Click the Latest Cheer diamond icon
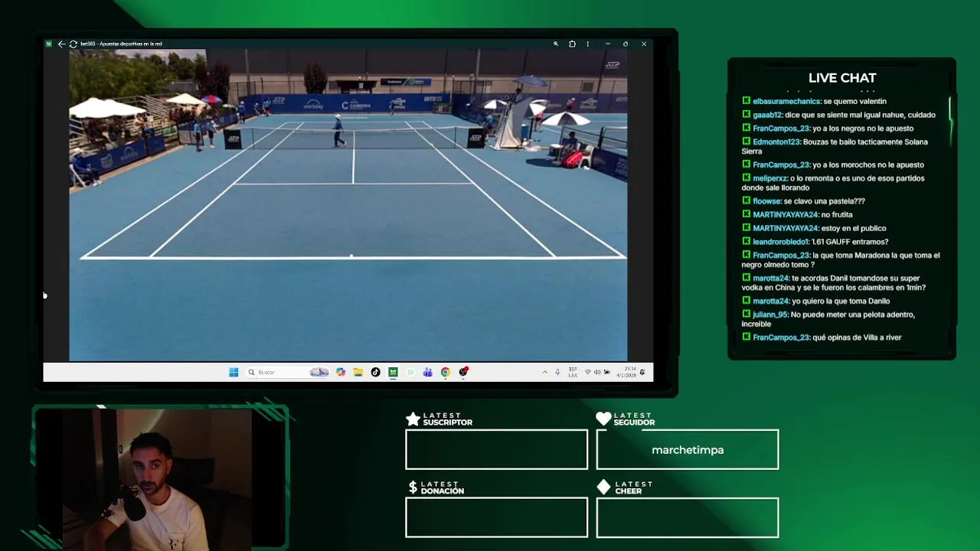 [603, 487]
